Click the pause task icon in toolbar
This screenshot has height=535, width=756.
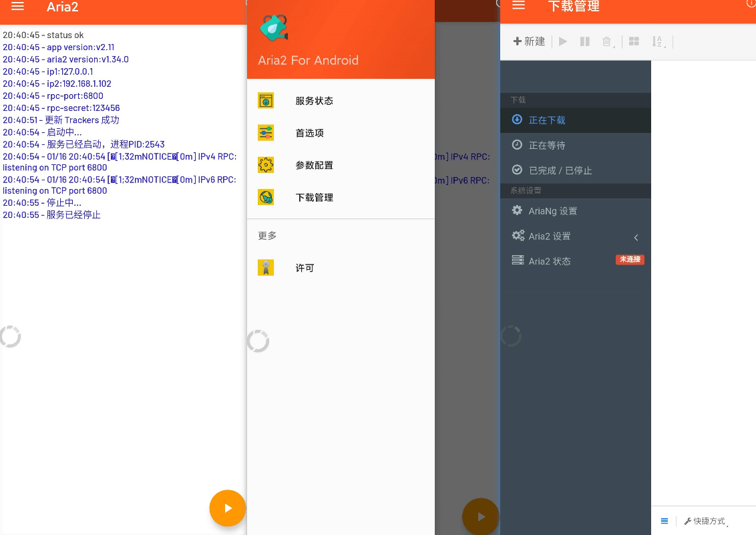coord(585,41)
